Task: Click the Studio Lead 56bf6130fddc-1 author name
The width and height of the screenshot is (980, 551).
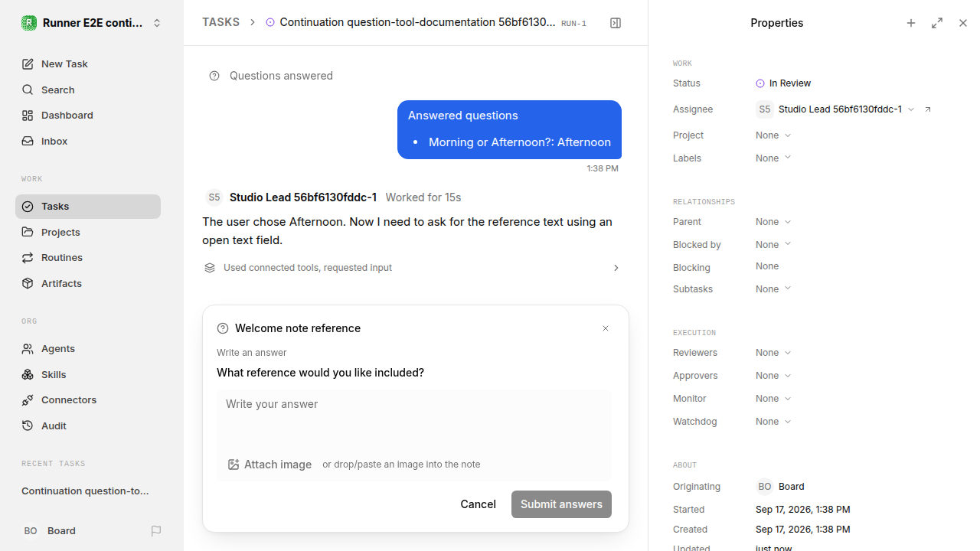Action: tap(303, 197)
